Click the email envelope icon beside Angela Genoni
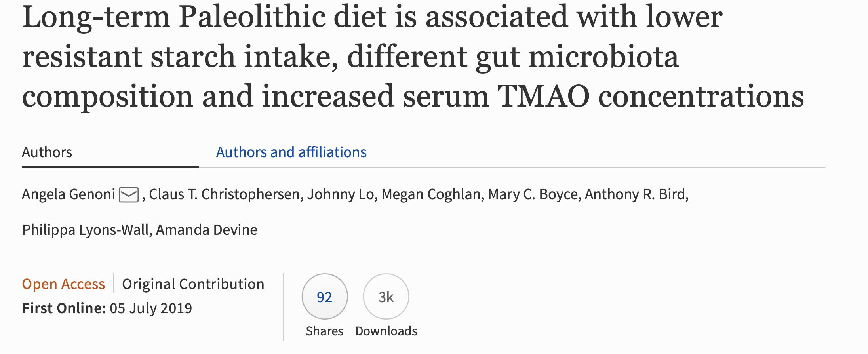868x354 pixels. (129, 195)
